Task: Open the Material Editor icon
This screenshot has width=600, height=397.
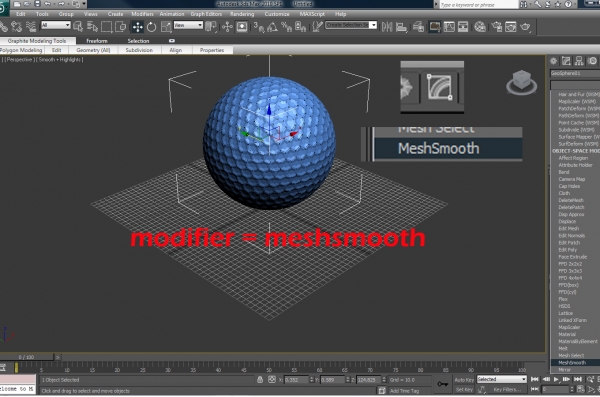Action: 480,27
